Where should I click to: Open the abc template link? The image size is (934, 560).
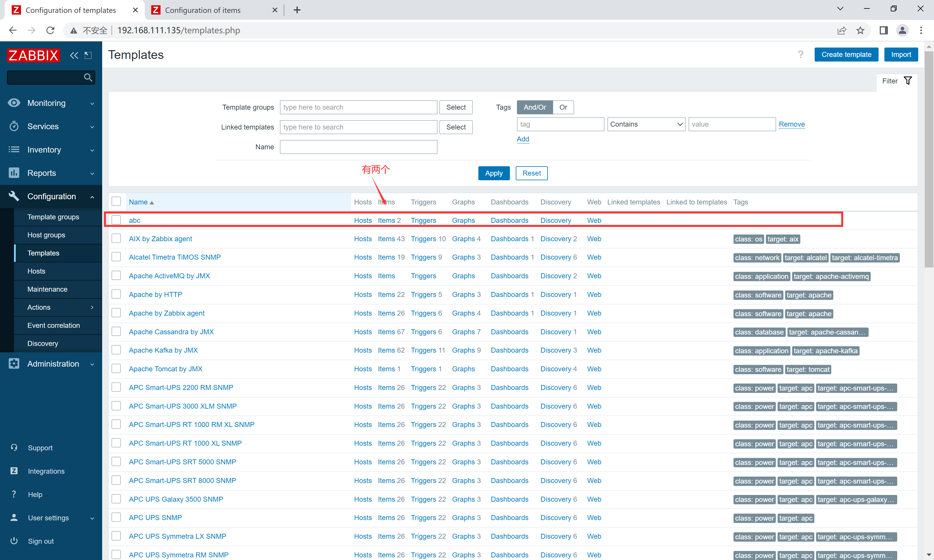click(x=134, y=220)
